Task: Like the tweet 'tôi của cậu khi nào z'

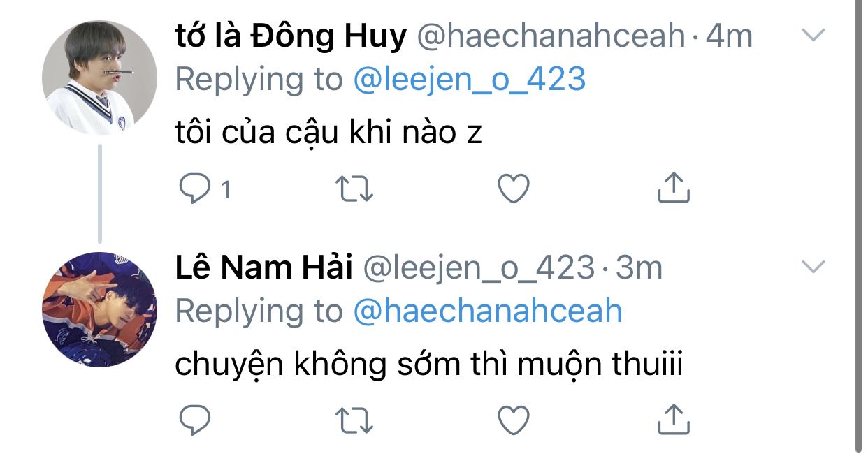Action: pyautogui.click(x=514, y=188)
